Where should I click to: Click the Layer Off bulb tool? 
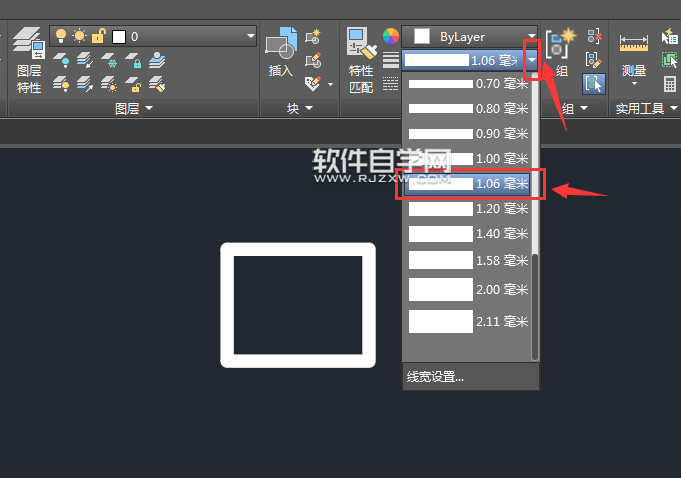pyautogui.click(x=61, y=60)
